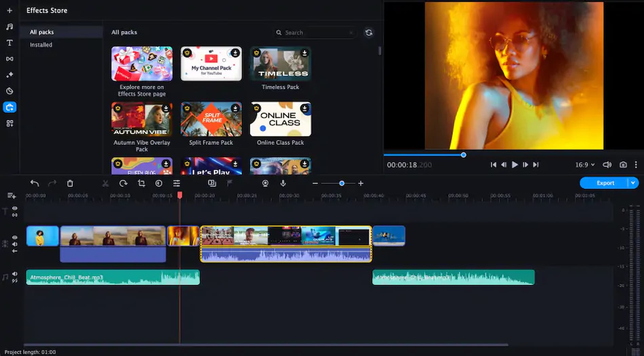Open the Color Adjustments tool
Image resolution: width=644 pixels, height=356 pixels.
[159, 183]
